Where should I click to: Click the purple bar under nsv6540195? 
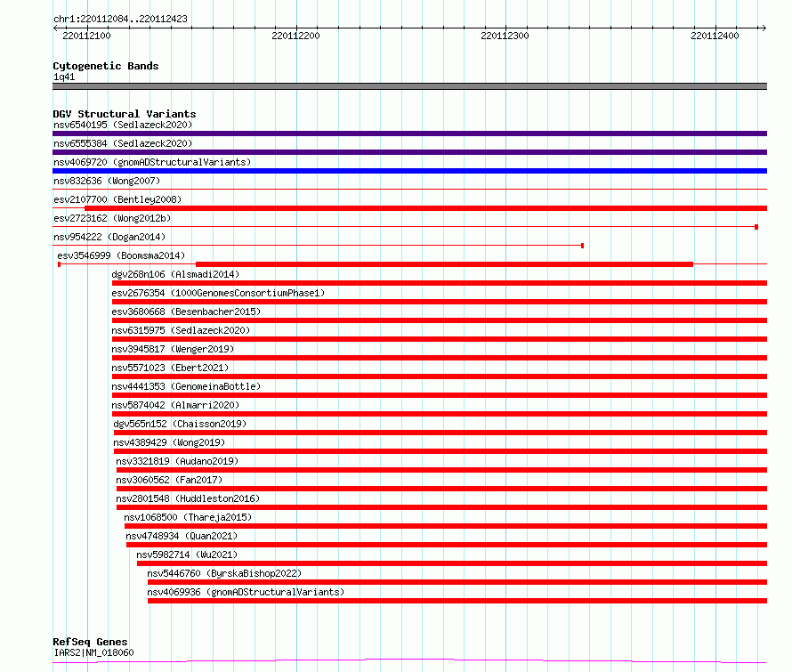click(409, 134)
